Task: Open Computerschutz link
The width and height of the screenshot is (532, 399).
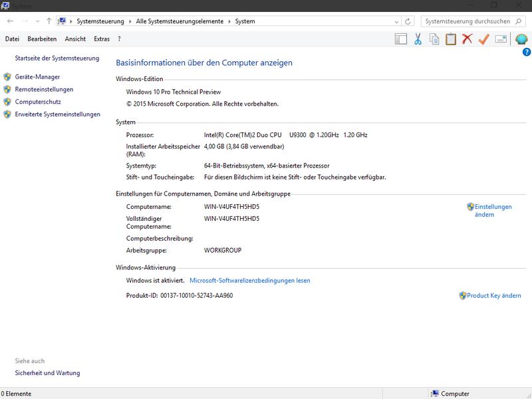Action: click(x=38, y=102)
